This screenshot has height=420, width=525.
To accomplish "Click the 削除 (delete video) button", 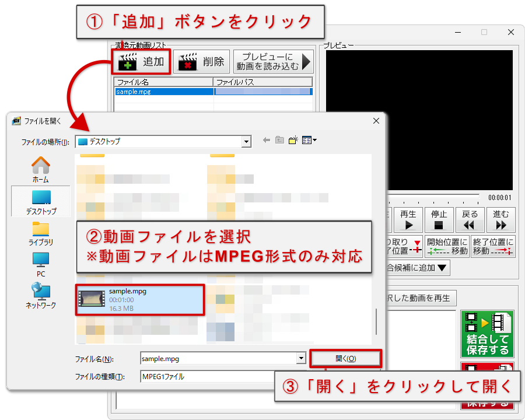I will pos(201,61).
